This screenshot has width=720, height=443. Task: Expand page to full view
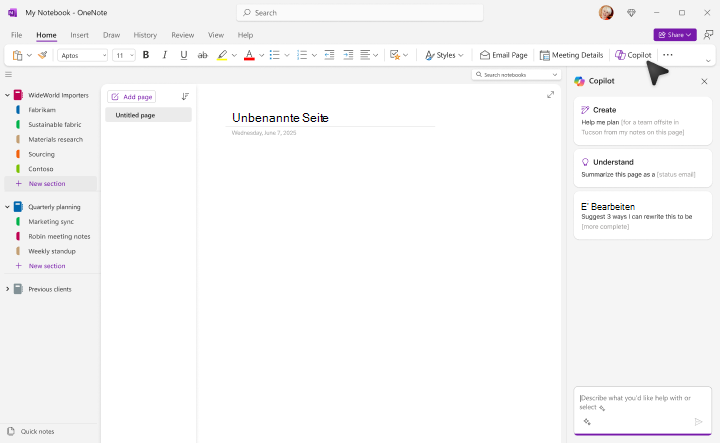coord(551,95)
